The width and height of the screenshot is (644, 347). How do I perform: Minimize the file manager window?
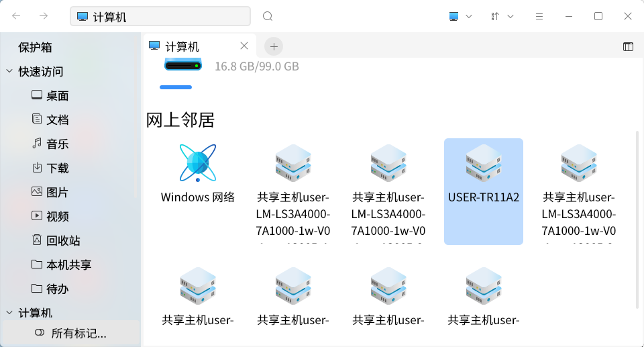point(569,17)
